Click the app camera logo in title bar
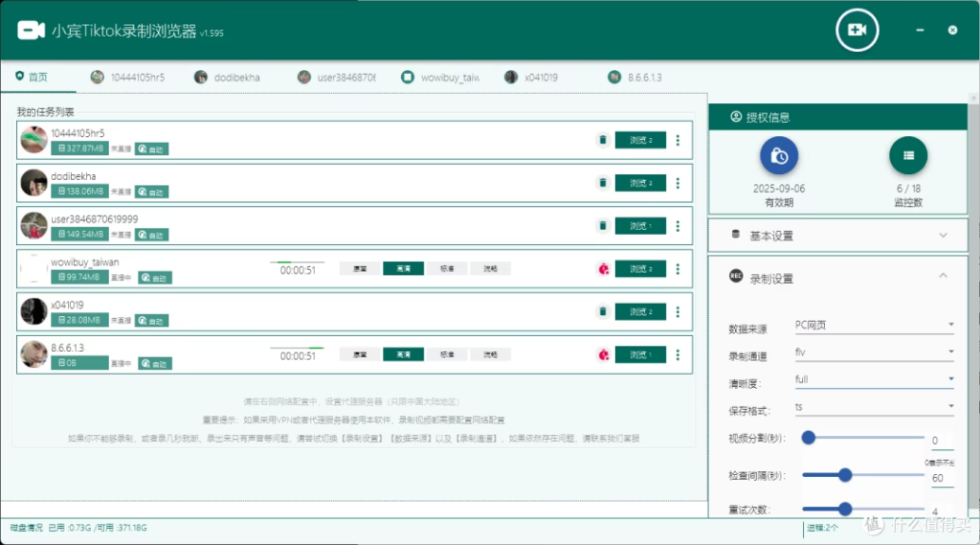The height and width of the screenshot is (545, 980). coord(31,30)
